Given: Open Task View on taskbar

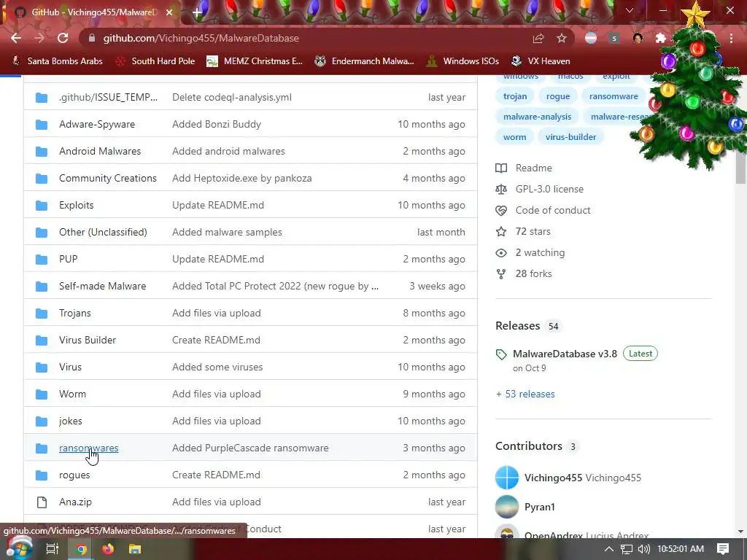Looking at the screenshot, I should [x=52, y=549].
